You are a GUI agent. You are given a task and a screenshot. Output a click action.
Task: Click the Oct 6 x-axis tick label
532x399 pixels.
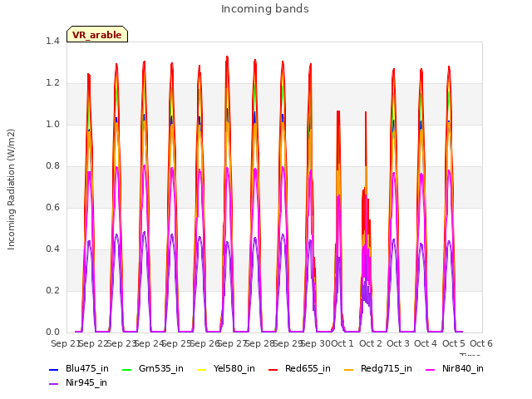click(481, 343)
